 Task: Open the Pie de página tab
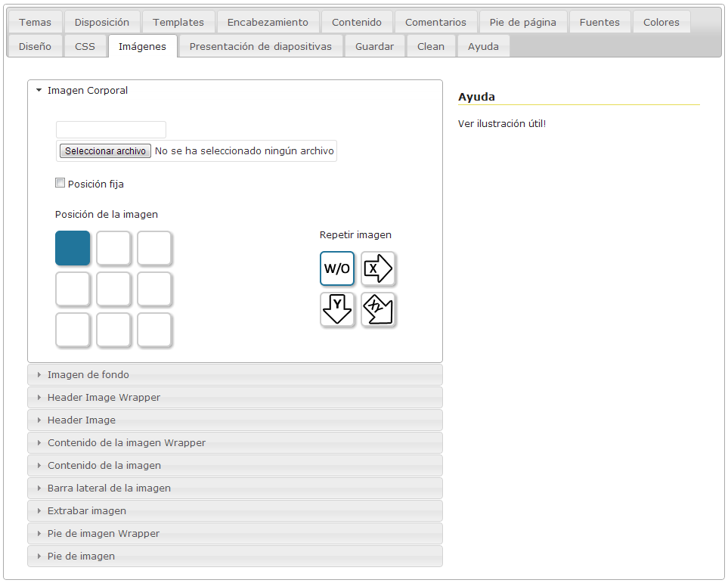coord(523,22)
